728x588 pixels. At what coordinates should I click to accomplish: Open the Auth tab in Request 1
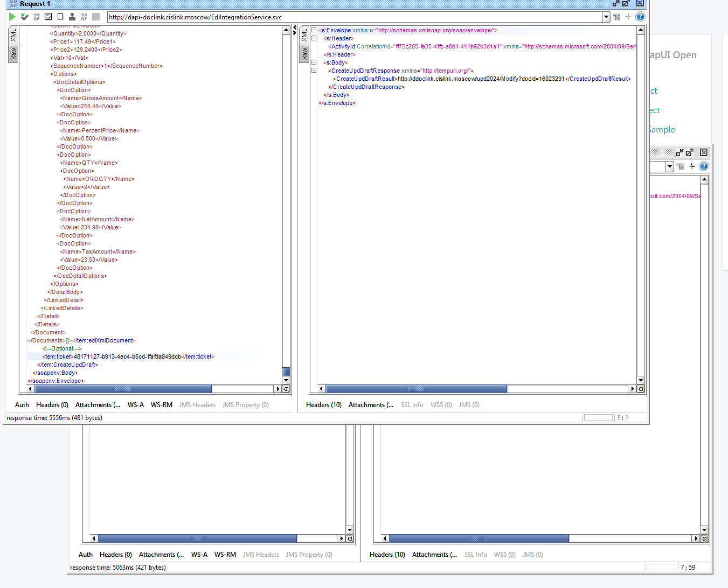(x=22, y=405)
